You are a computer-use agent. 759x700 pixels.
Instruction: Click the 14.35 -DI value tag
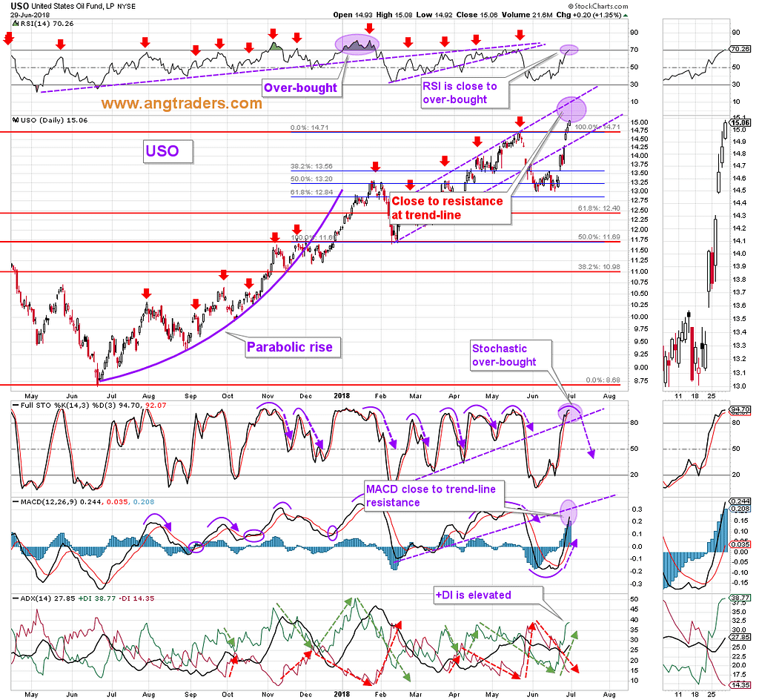point(740,685)
